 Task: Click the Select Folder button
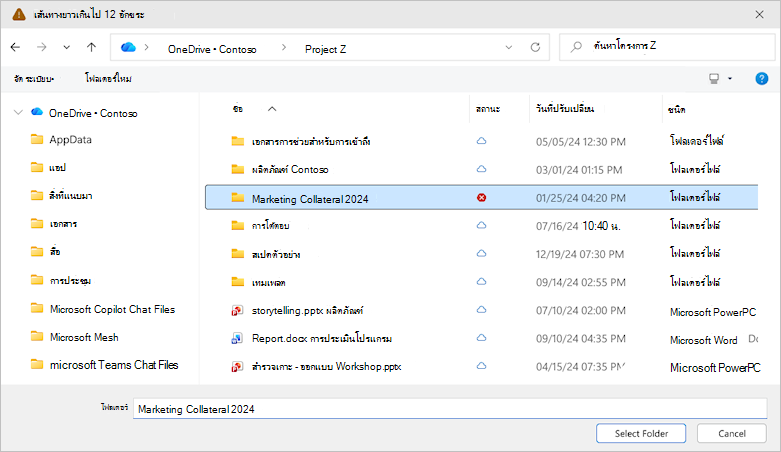pos(641,434)
